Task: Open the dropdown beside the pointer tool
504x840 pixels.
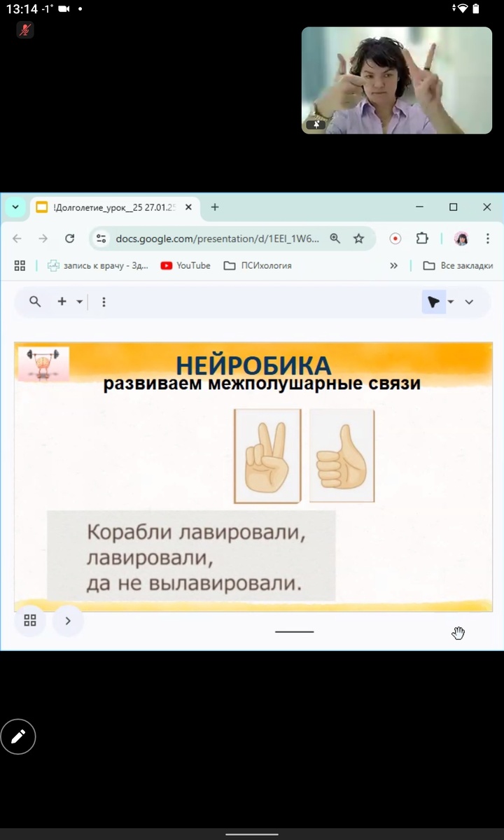Action: pyautogui.click(x=451, y=302)
